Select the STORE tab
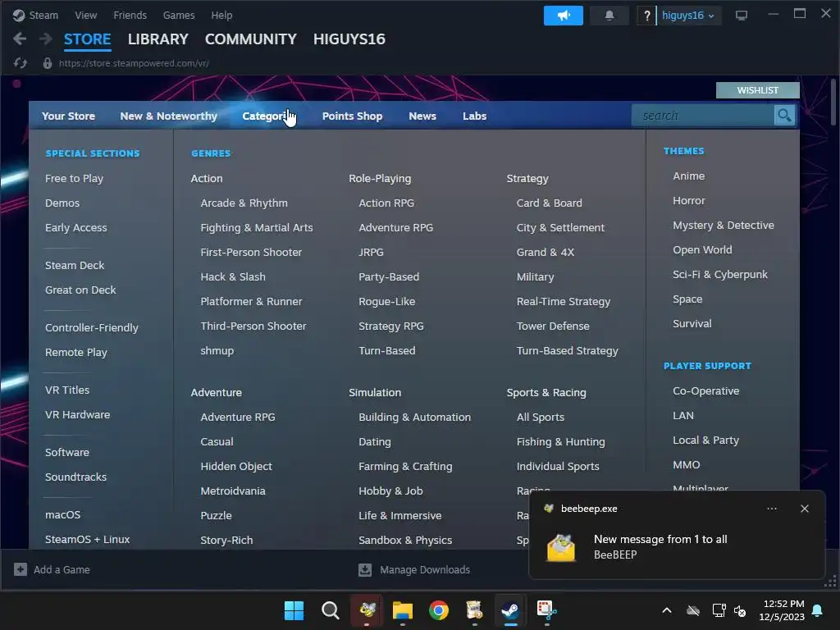This screenshot has width=840, height=630. 87,39
